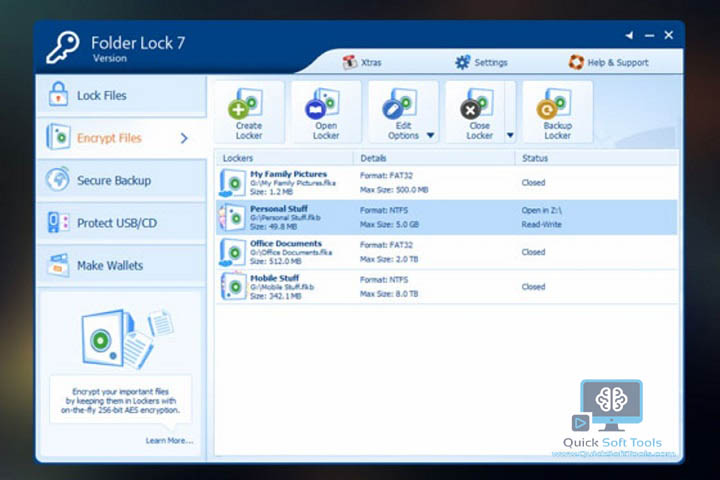Click the Secure Backup globe icon
This screenshot has height=480, width=720.
pyautogui.click(x=58, y=179)
